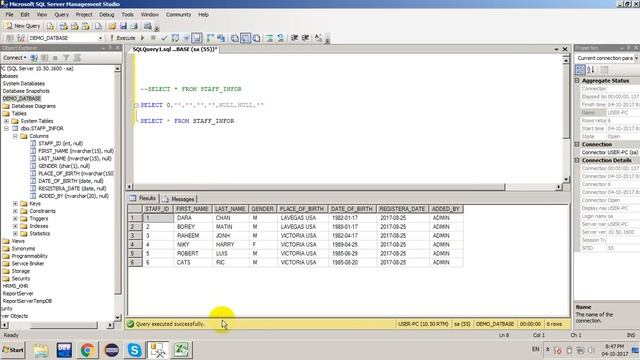The width and height of the screenshot is (640, 360).
Task: Click the Uncomment selected lines icon
Action: (280, 38)
